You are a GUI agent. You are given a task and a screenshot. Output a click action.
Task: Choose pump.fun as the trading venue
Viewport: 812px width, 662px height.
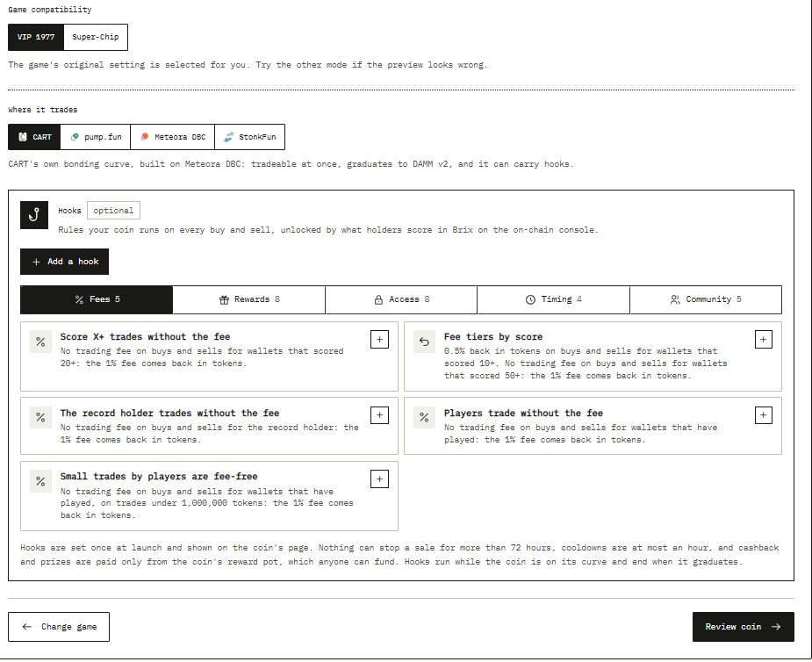[96, 137]
